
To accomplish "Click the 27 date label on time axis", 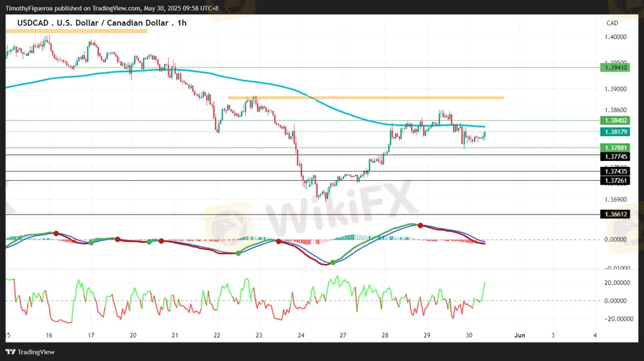I will pyautogui.click(x=343, y=335).
